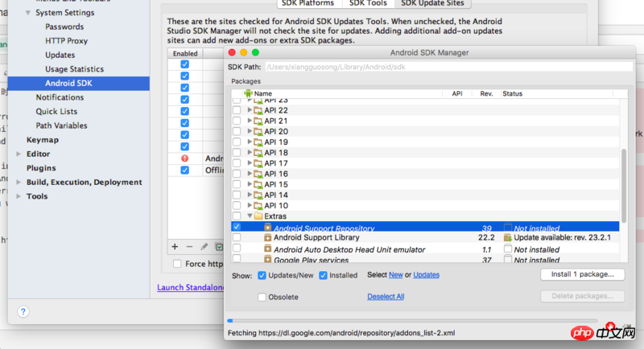
Task: Select Google Play services row
Action: pyautogui.click(x=425, y=260)
